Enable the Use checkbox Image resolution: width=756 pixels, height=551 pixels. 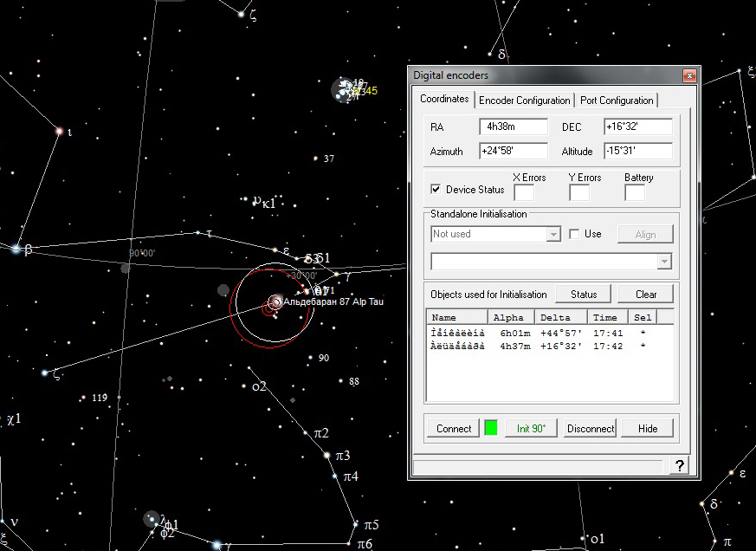click(x=574, y=234)
